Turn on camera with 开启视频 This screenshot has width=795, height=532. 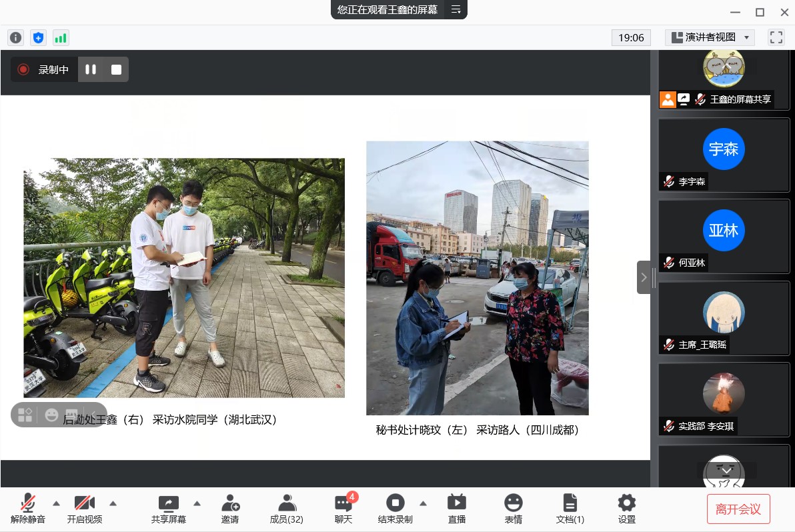pyautogui.click(x=85, y=509)
